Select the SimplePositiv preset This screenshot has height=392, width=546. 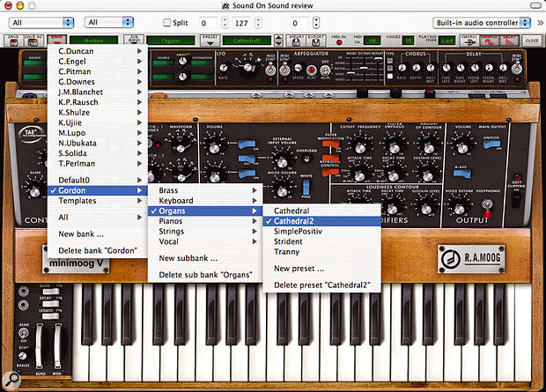[321, 232]
